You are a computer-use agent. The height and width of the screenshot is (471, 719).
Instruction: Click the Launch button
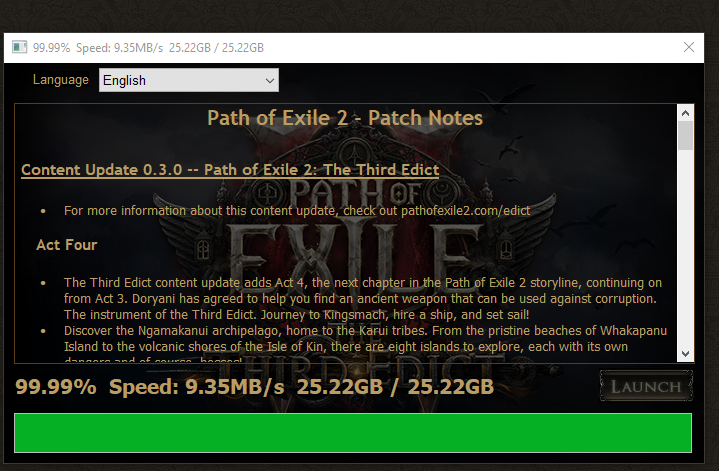pyautogui.click(x=646, y=386)
